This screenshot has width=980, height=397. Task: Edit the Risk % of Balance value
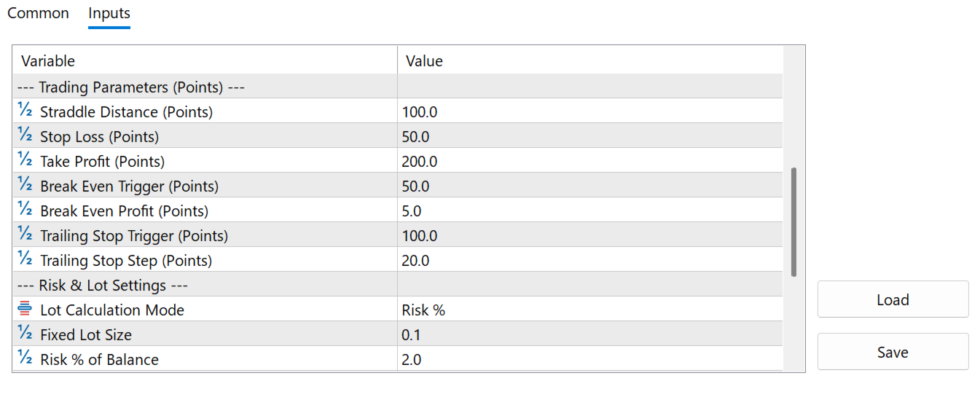[589, 360]
